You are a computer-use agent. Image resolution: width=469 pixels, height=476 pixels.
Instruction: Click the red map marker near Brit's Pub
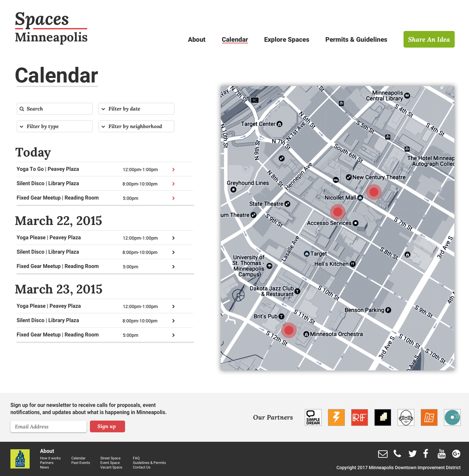click(289, 330)
